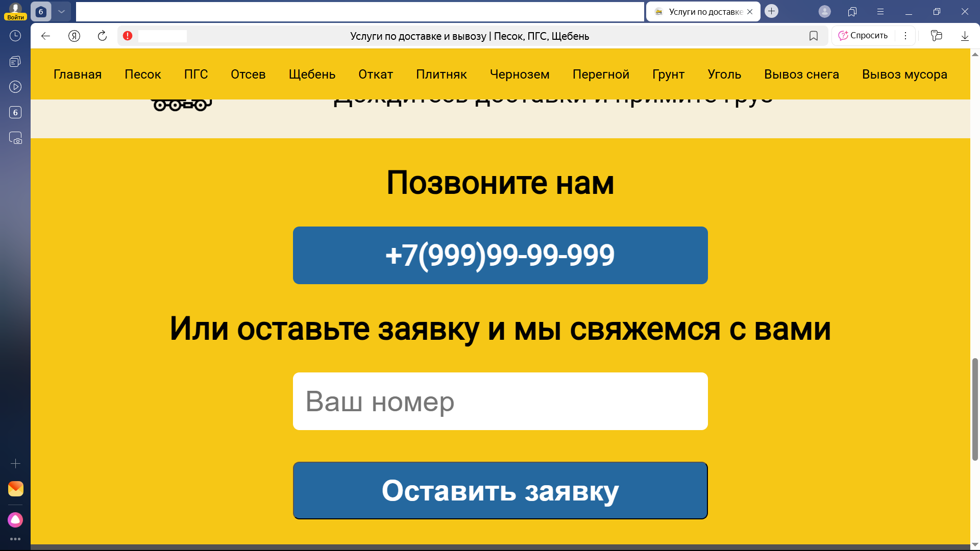Open Alice assistant icon in sidebar
Screen dimensions: 980x551
click(15, 520)
